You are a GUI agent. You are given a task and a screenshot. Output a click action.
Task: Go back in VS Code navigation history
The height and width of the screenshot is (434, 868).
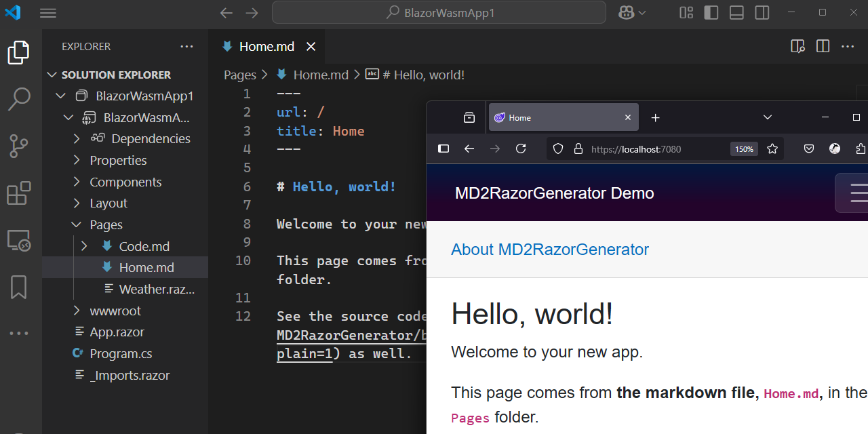[x=226, y=13]
